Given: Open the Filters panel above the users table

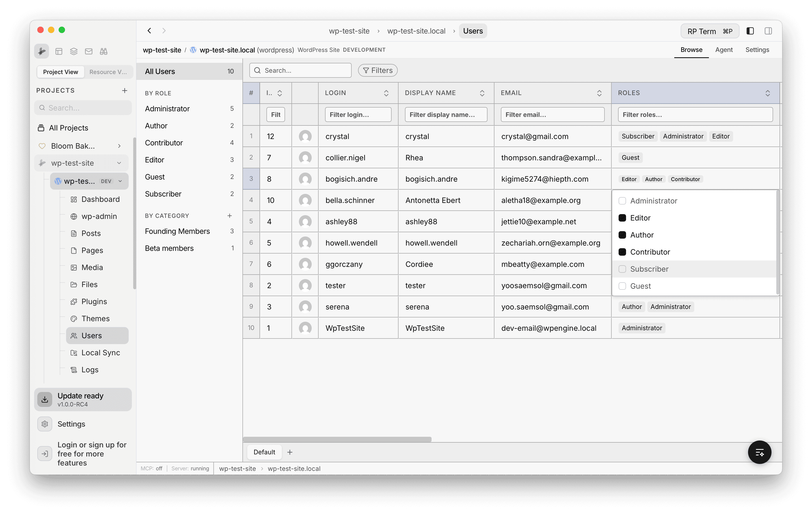Looking at the screenshot, I should pos(377,70).
